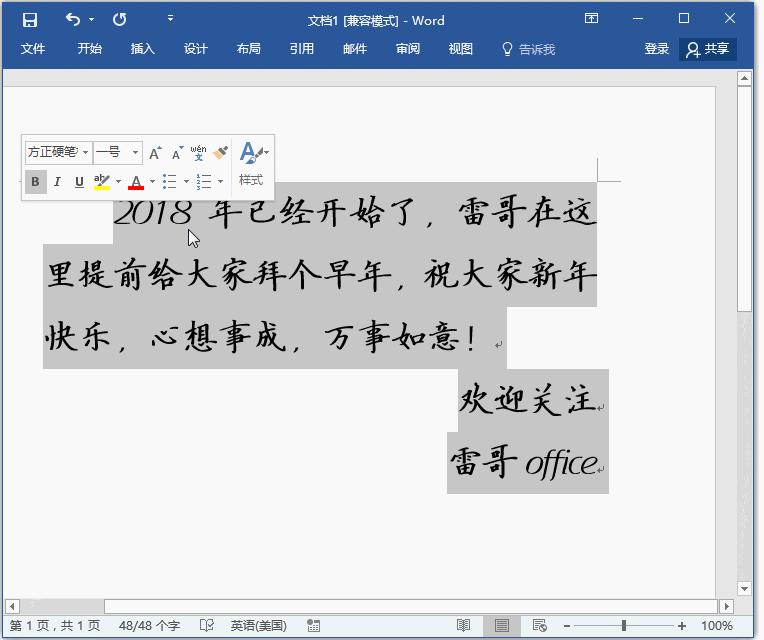
Task: Open the 文件 tab
Action: [33, 49]
